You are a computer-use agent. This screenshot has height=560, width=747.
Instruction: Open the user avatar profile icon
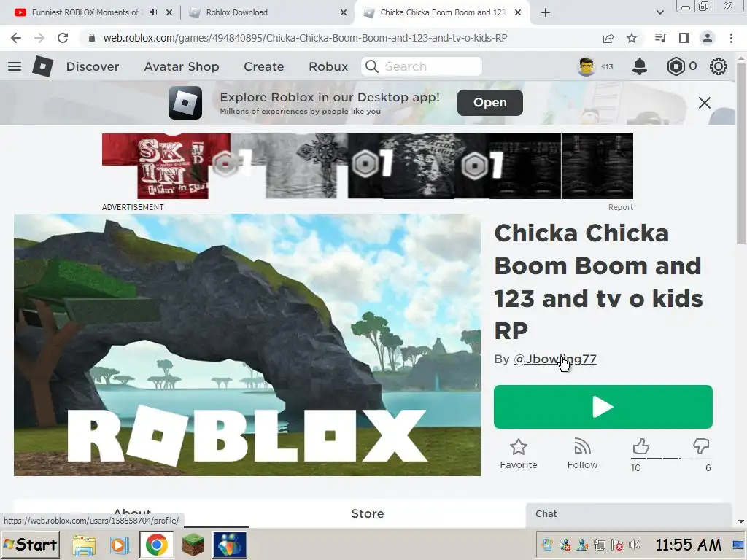coord(586,66)
